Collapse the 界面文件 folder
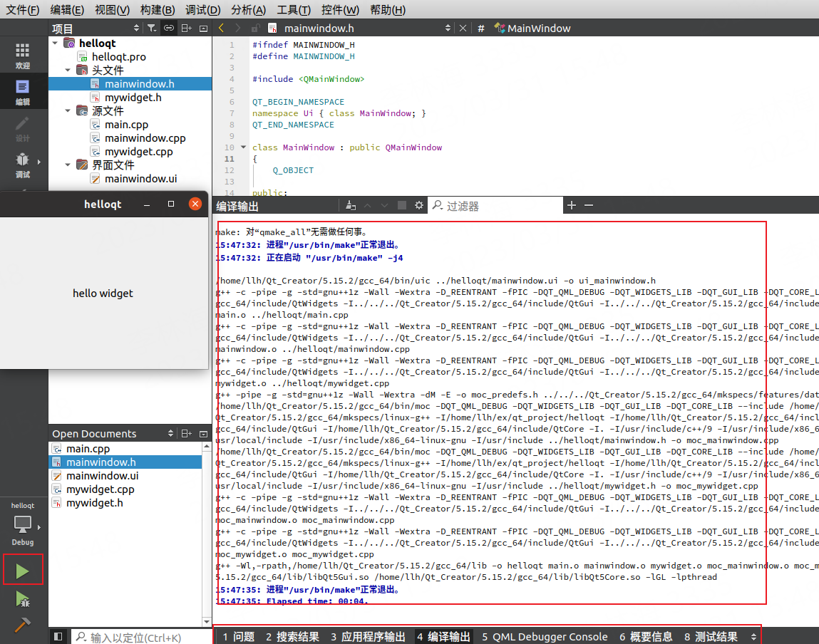The image size is (819, 644). [68, 165]
